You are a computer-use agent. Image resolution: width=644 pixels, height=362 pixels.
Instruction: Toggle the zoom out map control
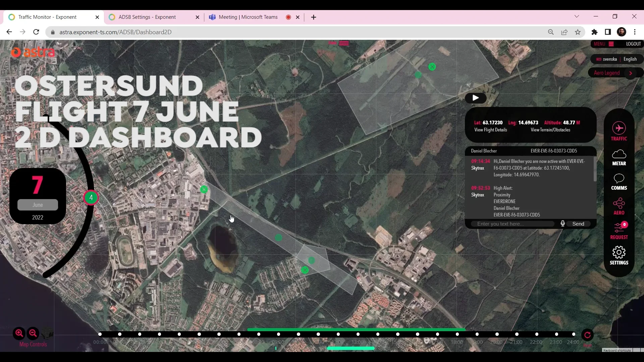(x=33, y=333)
